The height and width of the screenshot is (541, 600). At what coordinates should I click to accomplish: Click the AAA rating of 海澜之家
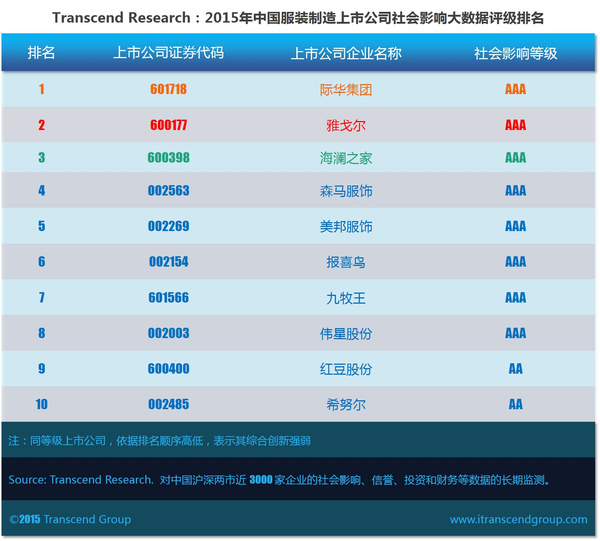(x=515, y=157)
